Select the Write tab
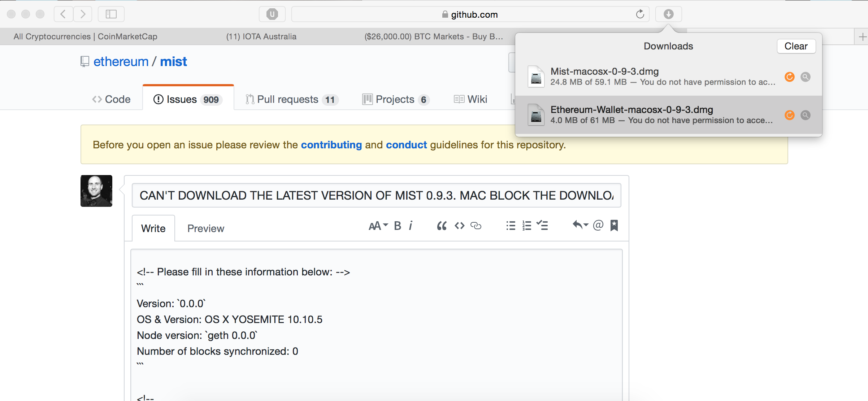This screenshot has height=401, width=868. pyautogui.click(x=153, y=228)
